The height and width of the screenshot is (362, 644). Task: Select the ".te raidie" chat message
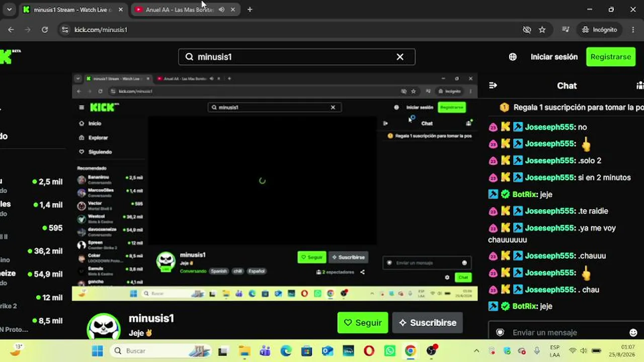[592, 211]
